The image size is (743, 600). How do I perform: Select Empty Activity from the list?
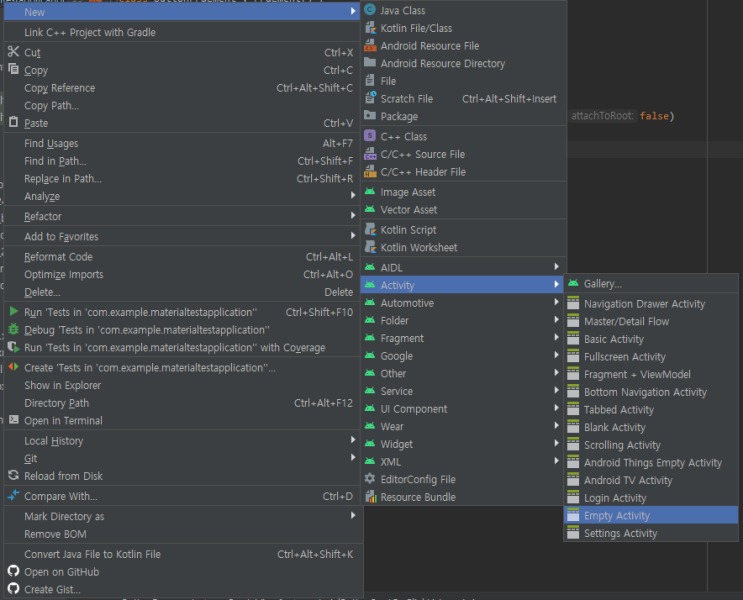pos(617,516)
